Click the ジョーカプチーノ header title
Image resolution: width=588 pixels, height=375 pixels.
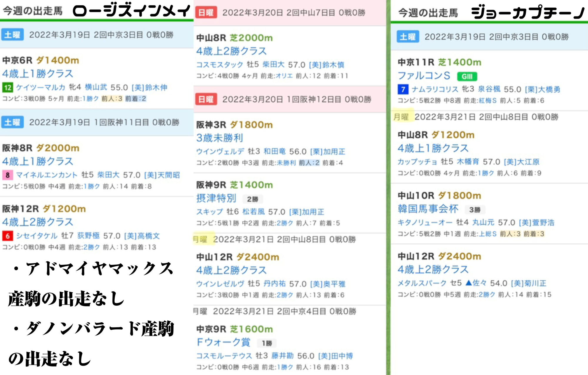528,13
